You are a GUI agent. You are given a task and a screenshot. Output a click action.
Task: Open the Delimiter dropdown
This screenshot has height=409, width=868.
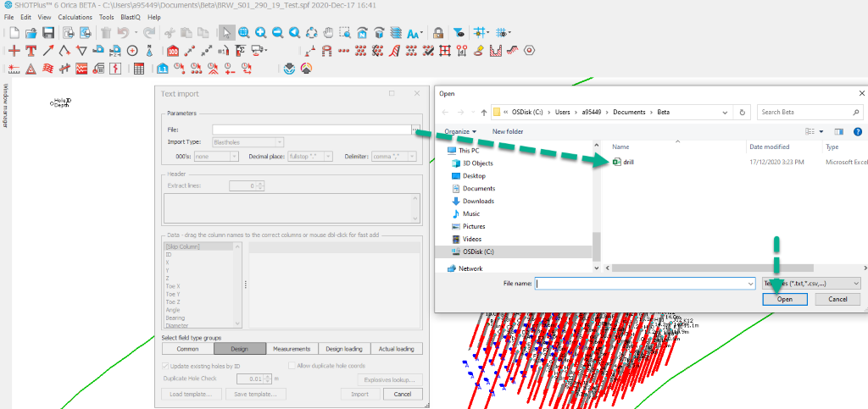(x=412, y=157)
